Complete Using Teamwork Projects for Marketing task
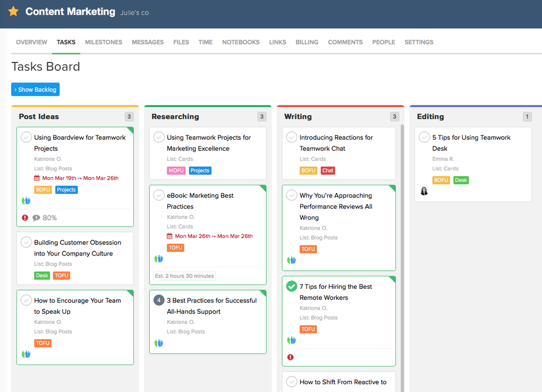Image resolution: width=542 pixels, height=392 pixels. pos(159,137)
